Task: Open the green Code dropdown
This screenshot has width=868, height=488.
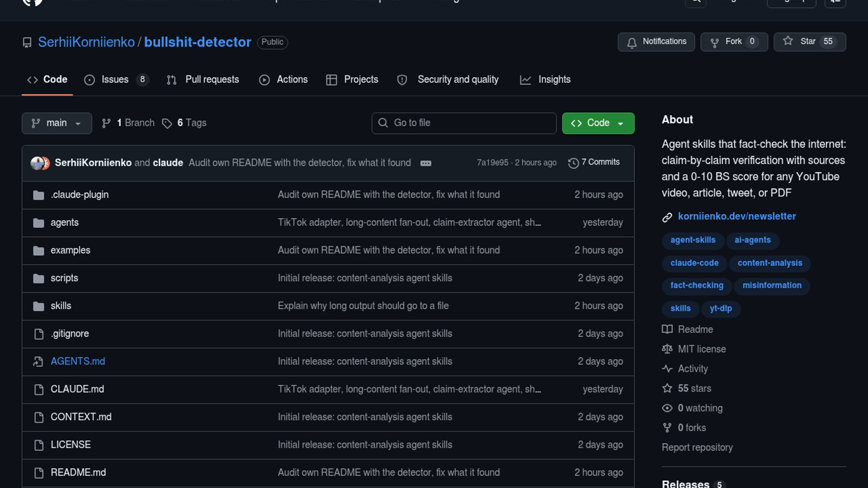Action: pyautogui.click(x=598, y=123)
